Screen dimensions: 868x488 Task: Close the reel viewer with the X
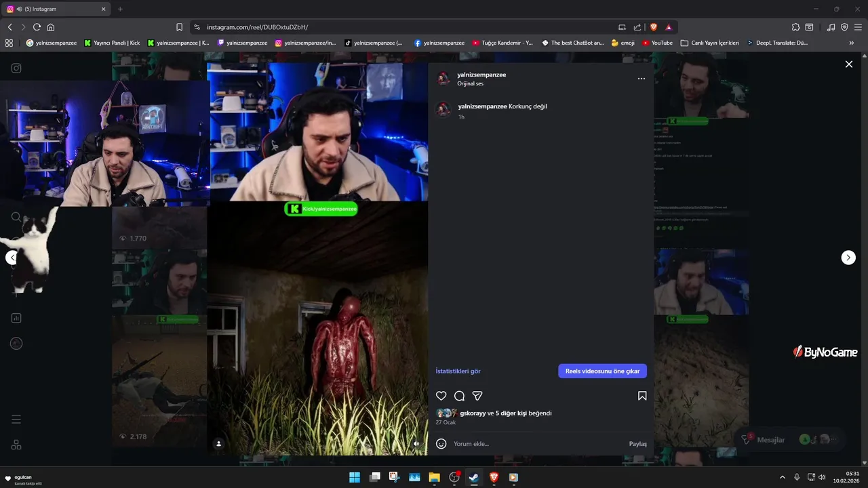[x=849, y=64]
